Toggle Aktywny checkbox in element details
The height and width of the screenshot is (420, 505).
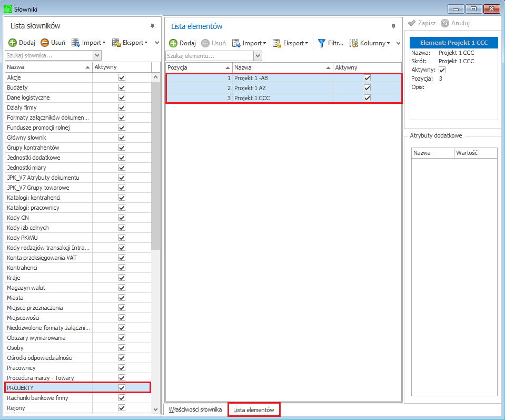[x=442, y=70]
